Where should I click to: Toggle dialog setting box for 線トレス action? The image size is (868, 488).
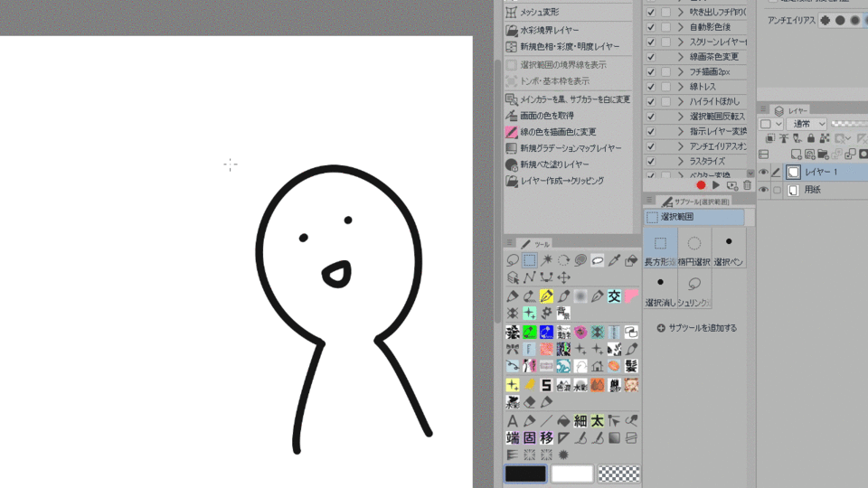click(666, 87)
